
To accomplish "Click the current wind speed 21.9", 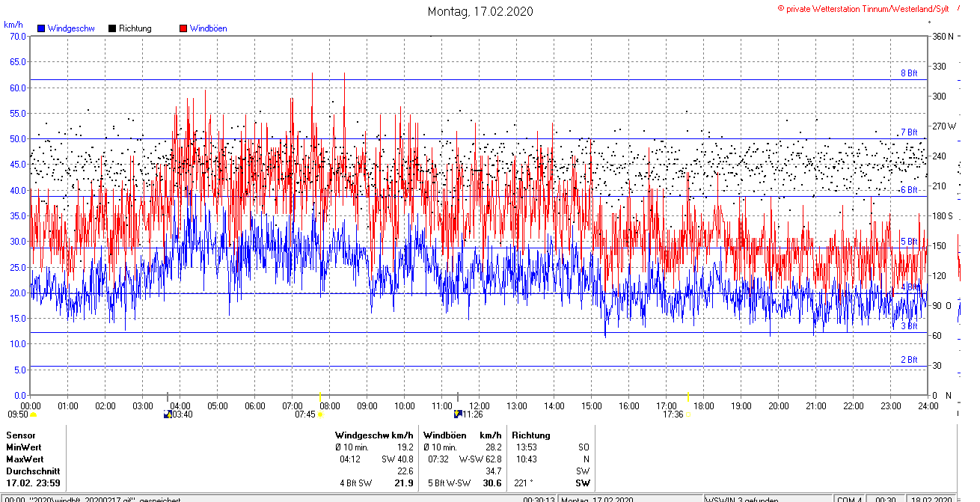I will click(404, 483).
